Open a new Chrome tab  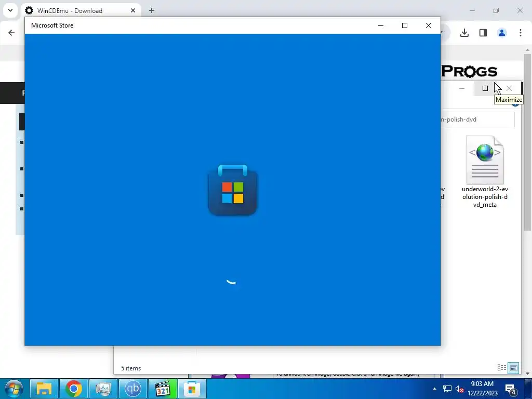click(152, 10)
